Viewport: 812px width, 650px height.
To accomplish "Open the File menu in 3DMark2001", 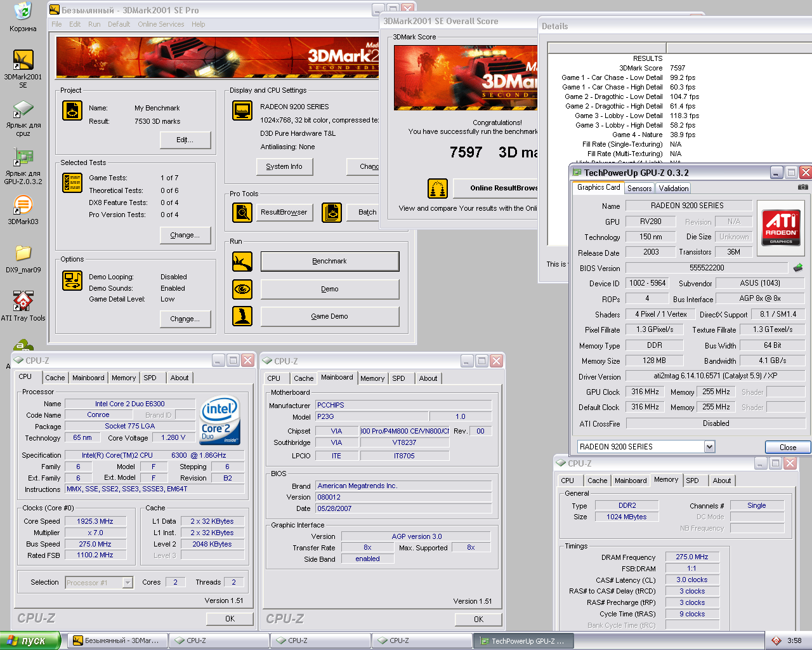I will tap(56, 24).
